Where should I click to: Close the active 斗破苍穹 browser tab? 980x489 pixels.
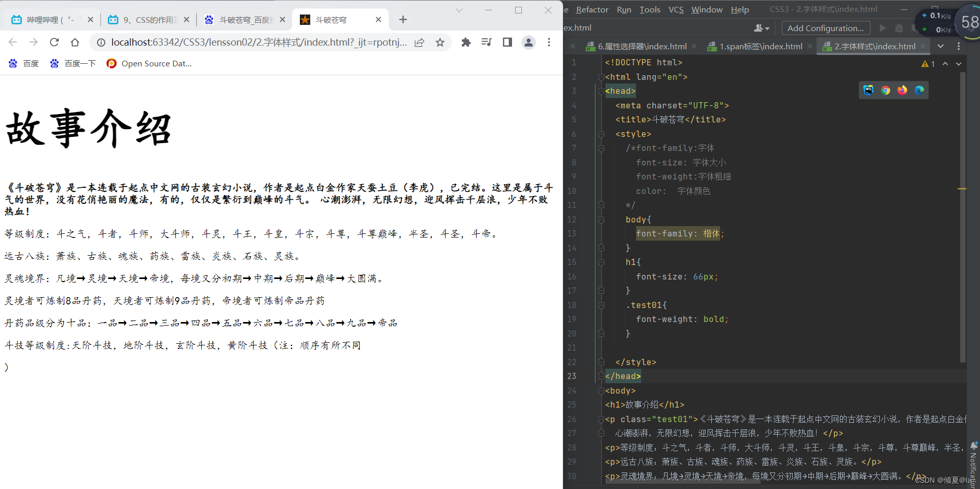[x=378, y=20]
